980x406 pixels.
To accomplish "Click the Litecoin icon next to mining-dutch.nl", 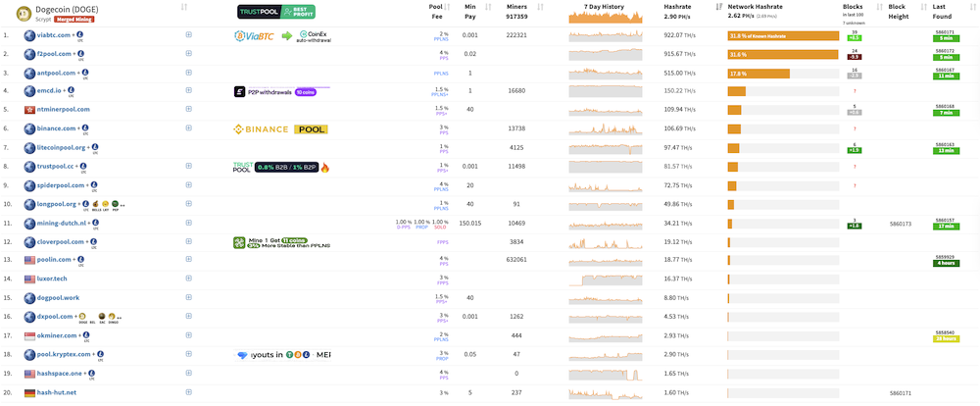I will pos(96,222).
